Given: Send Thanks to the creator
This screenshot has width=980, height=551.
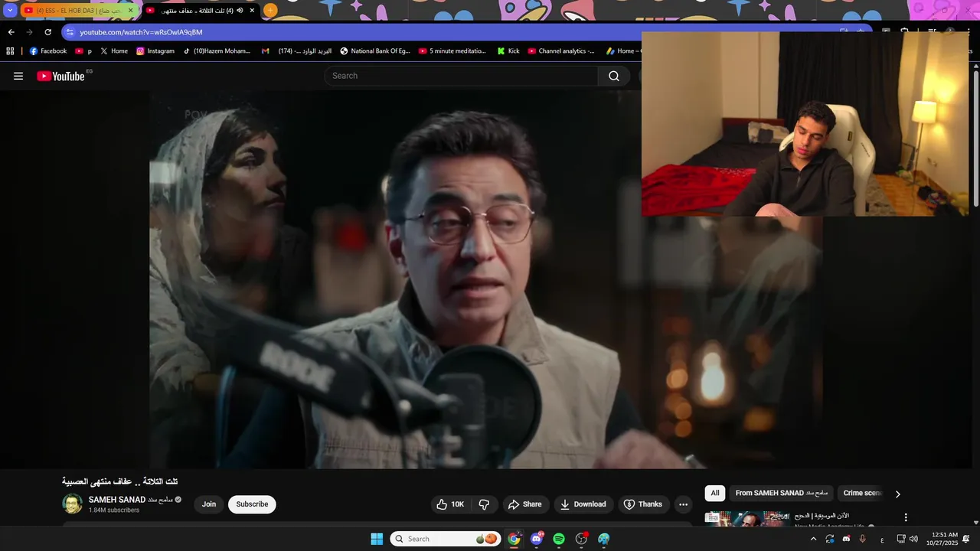Looking at the screenshot, I should [643, 504].
